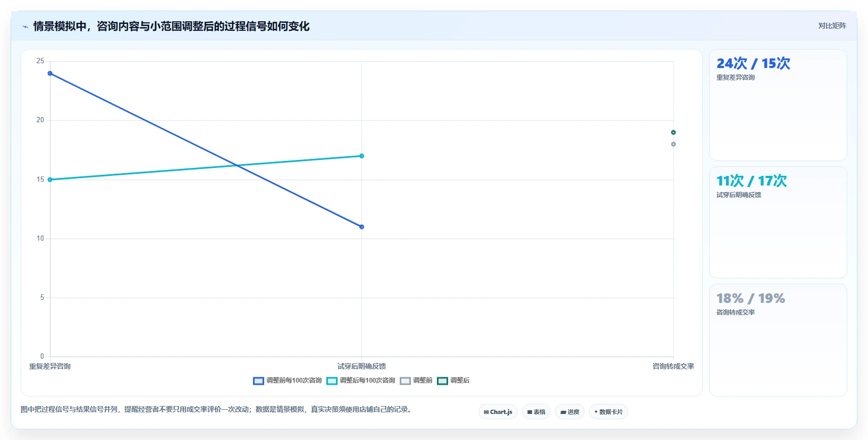Click the 重复差异咨询 axis label
Screen dimensions: 868x440
click(50, 366)
